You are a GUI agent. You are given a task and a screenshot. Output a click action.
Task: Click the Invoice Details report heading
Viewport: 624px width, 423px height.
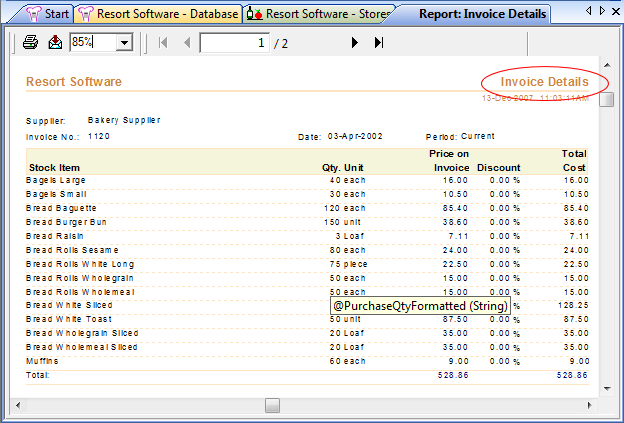click(x=544, y=82)
